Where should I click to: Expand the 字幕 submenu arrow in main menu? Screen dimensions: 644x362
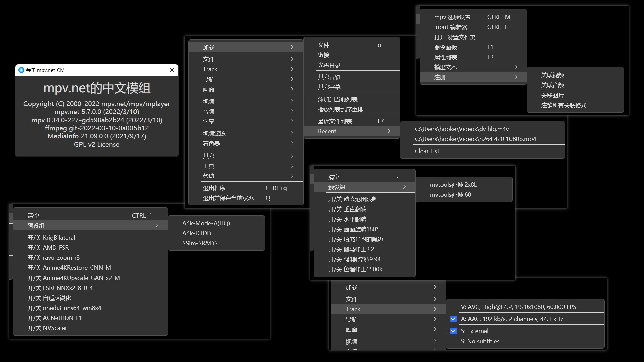[292, 122]
